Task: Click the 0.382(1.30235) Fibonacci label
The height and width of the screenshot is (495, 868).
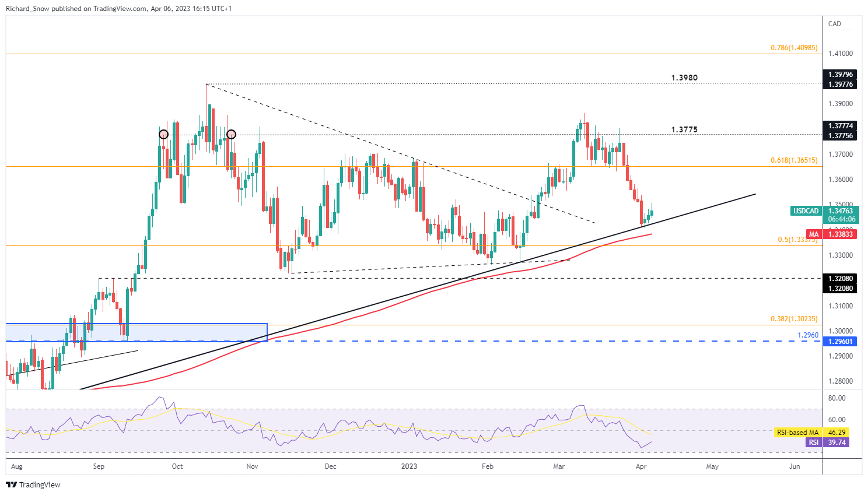Action: pyautogui.click(x=794, y=319)
